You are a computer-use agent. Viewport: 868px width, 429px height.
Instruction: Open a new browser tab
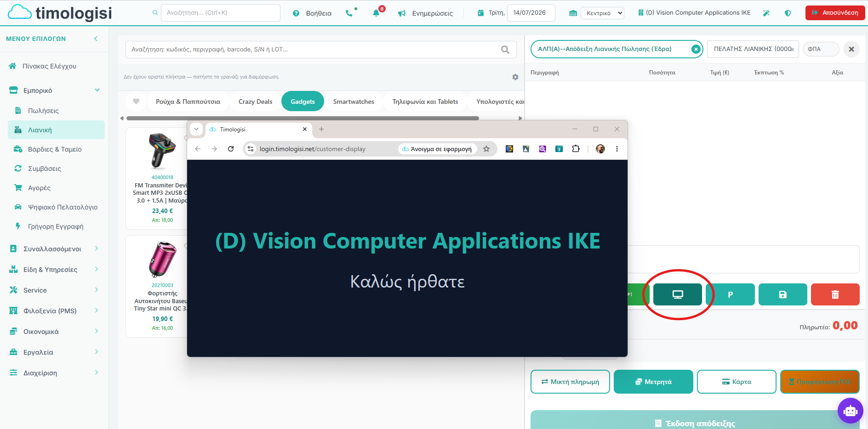321,130
